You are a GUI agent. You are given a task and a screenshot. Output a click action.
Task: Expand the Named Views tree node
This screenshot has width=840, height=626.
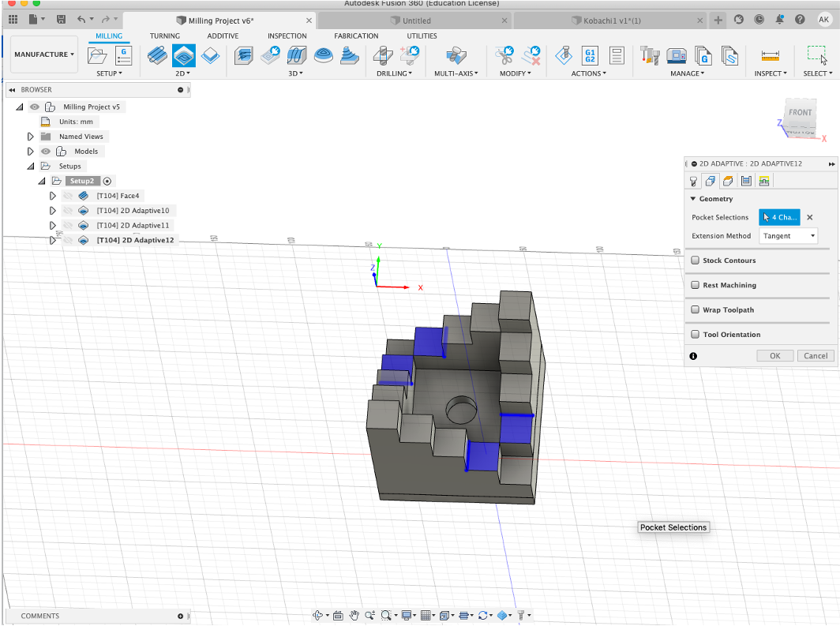coord(31,137)
